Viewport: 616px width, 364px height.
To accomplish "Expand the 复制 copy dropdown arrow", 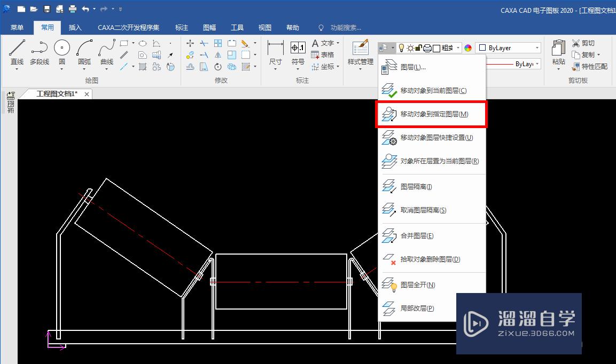I will 598,55.
